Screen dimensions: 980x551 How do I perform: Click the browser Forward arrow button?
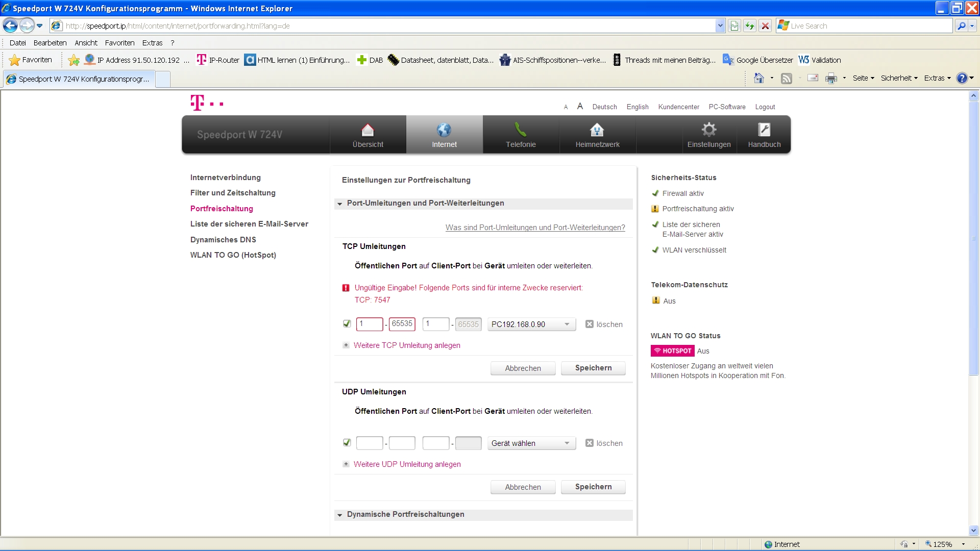tap(27, 26)
